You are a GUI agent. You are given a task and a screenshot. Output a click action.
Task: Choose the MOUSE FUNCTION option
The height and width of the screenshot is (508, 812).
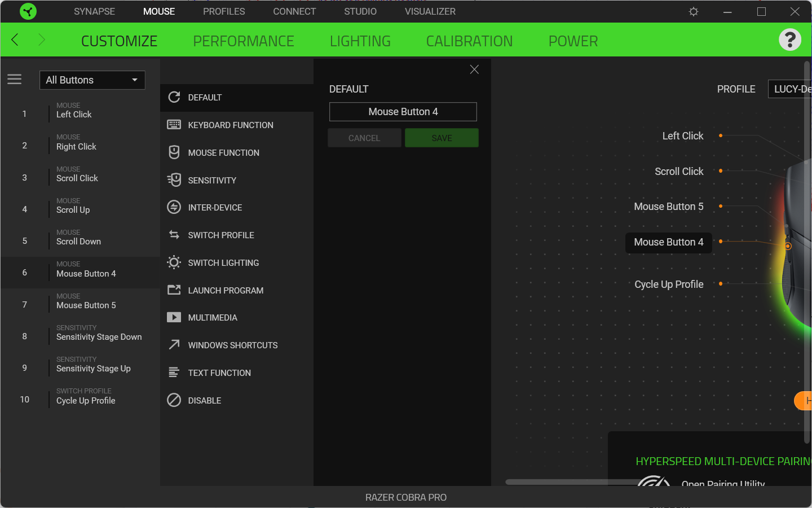click(x=237, y=152)
